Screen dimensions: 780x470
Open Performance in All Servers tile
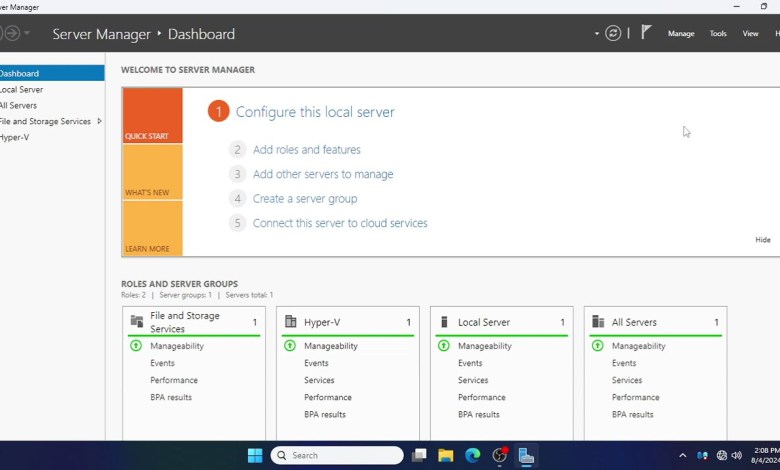click(636, 397)
